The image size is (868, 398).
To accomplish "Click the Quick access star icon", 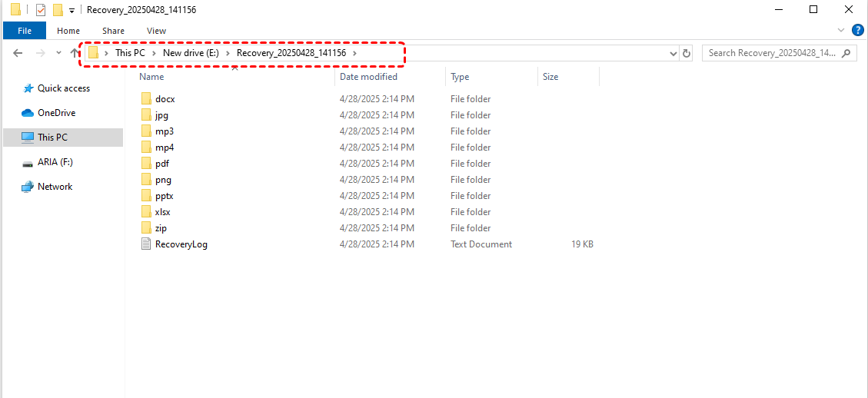I will coord(28,88).
